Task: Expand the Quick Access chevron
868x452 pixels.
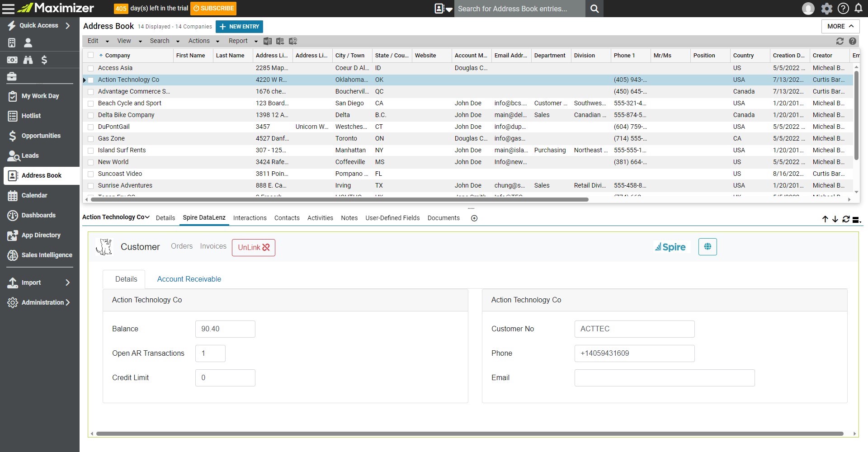Action: (x=68, y=26)
